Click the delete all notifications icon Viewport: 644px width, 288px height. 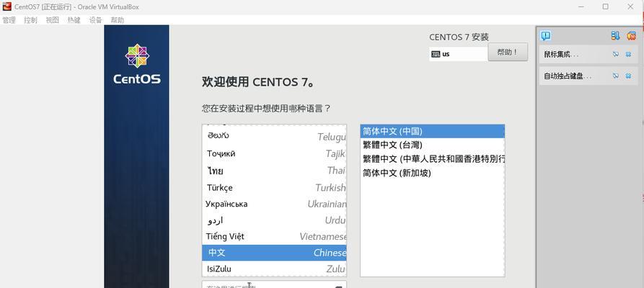pos(631,36)
